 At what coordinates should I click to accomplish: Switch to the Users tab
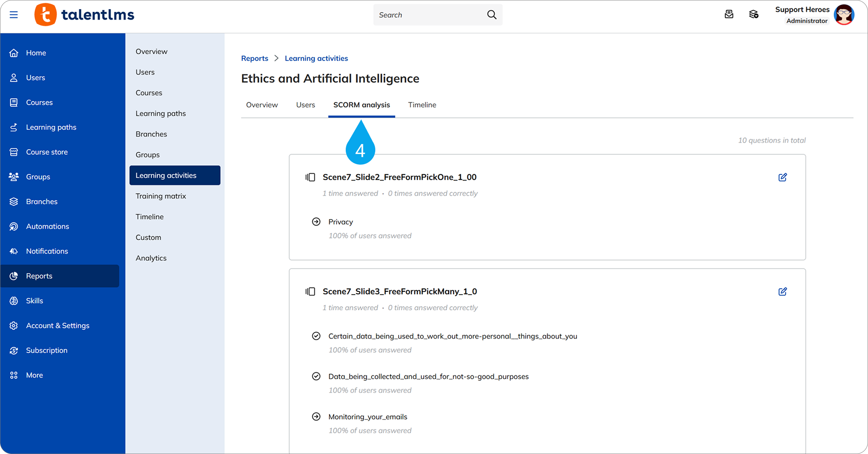click(x=305, y=105)
